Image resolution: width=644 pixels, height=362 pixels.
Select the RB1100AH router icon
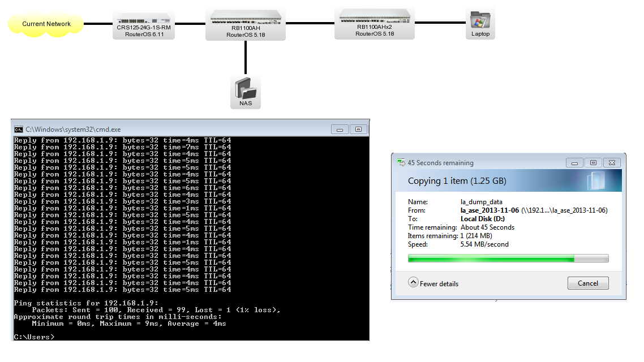click(246, 19)
